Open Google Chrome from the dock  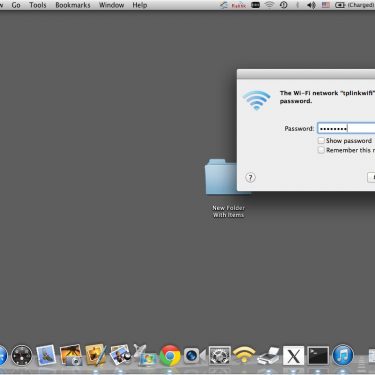170,356
